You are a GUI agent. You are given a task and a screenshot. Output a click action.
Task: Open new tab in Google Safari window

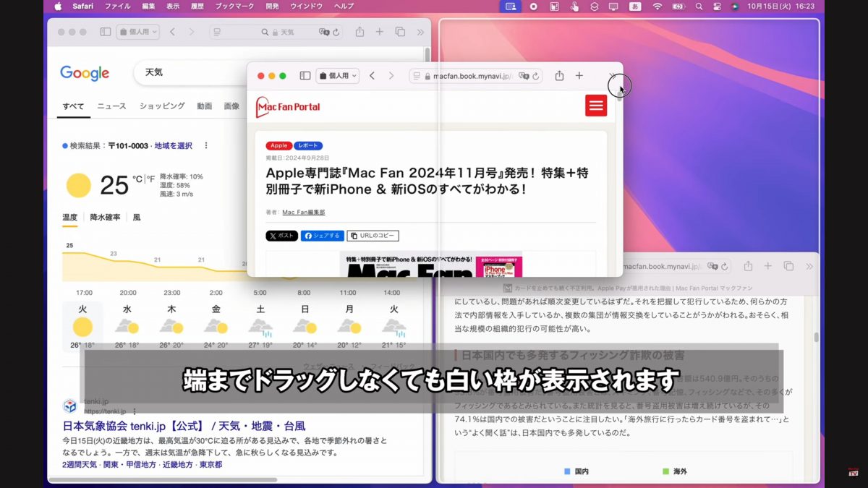tap(380, 32)
